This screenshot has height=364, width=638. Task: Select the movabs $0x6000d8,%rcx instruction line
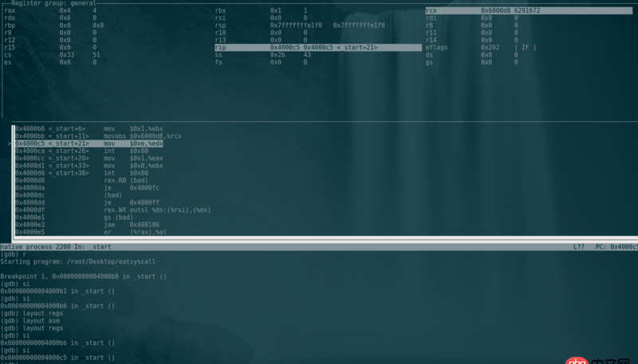pyautogui.click(x=98, y=136)
